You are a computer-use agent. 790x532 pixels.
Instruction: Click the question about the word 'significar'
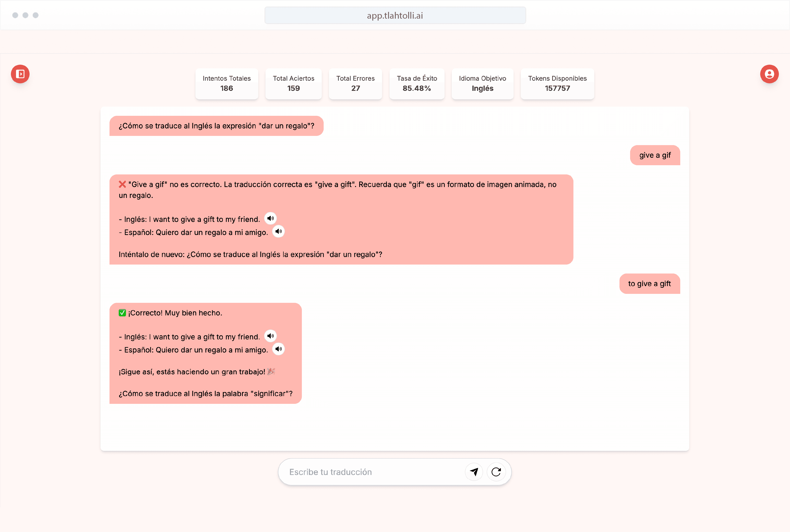[205, 394]
